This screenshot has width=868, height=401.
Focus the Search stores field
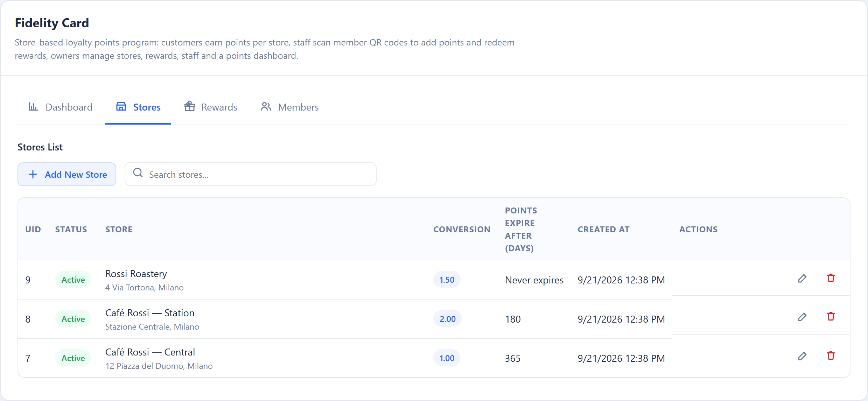pos(251,174)
